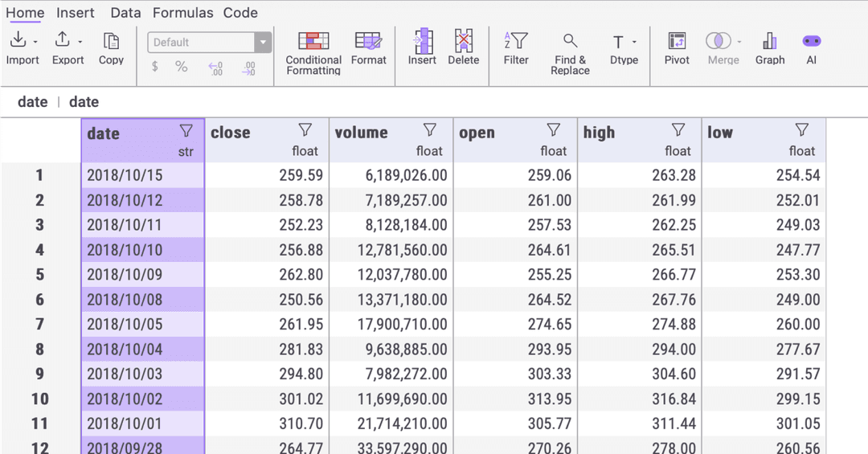The height and width of the screenshot is (454, 868).
Task: Click the Copy icon
Action: point(111,42)
